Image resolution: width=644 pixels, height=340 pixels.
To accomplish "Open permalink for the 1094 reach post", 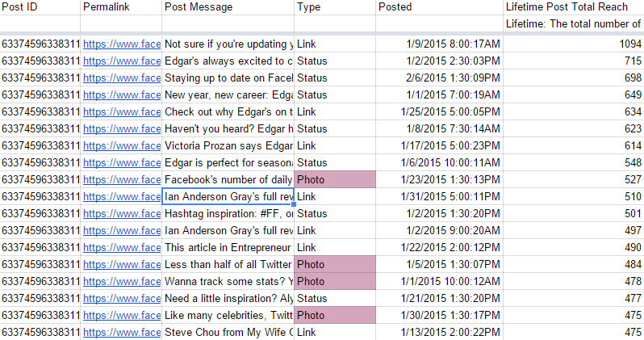I will 122,44.
